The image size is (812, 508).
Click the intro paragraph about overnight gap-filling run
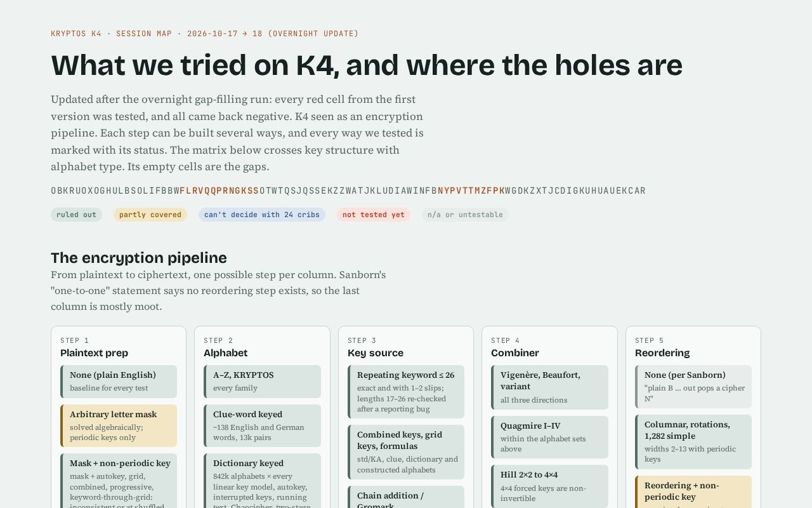237,133
